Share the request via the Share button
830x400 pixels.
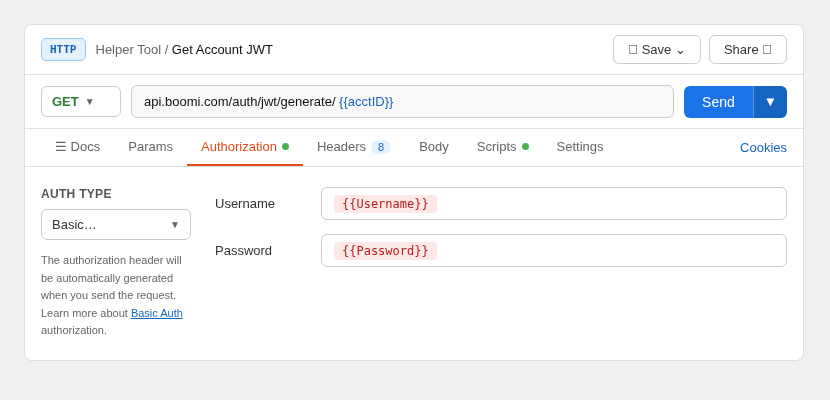pos(747,50)
